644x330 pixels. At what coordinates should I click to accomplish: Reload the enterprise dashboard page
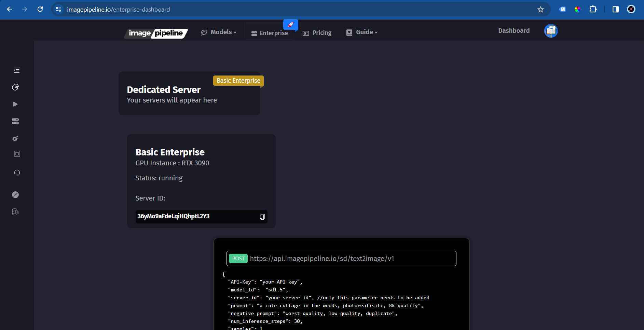tap(40, 9)
